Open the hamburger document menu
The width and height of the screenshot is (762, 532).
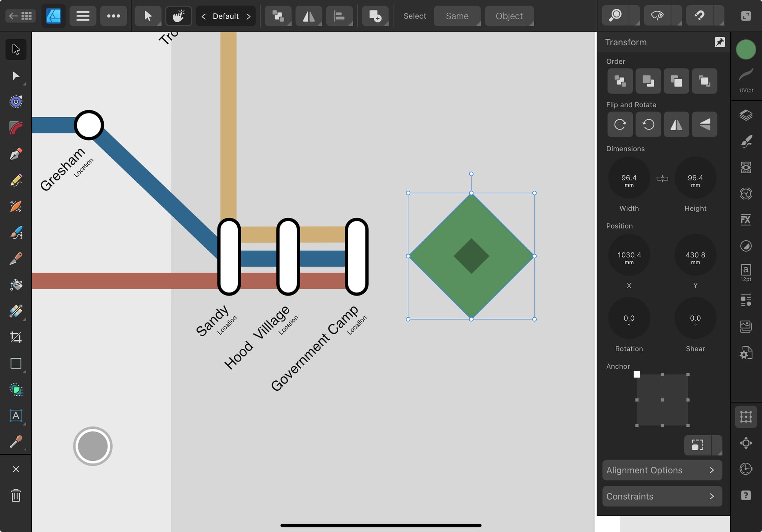83,16
